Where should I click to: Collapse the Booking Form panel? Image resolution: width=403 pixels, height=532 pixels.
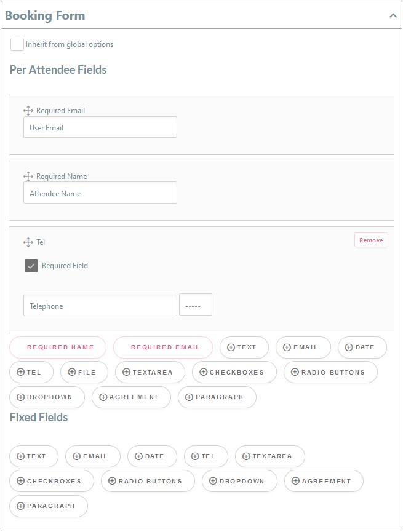[393, 16]
